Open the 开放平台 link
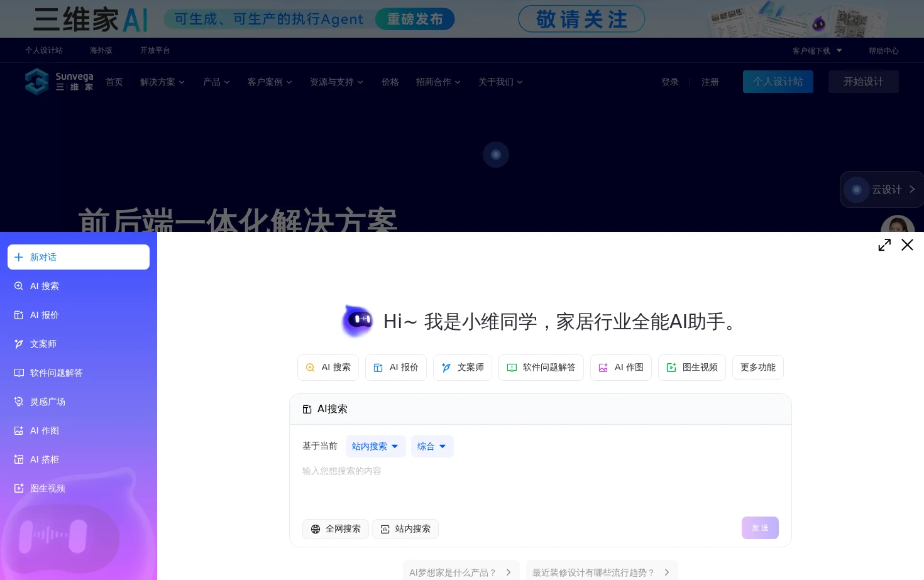This screenshot has width=924, height=580. coord(155,50)
